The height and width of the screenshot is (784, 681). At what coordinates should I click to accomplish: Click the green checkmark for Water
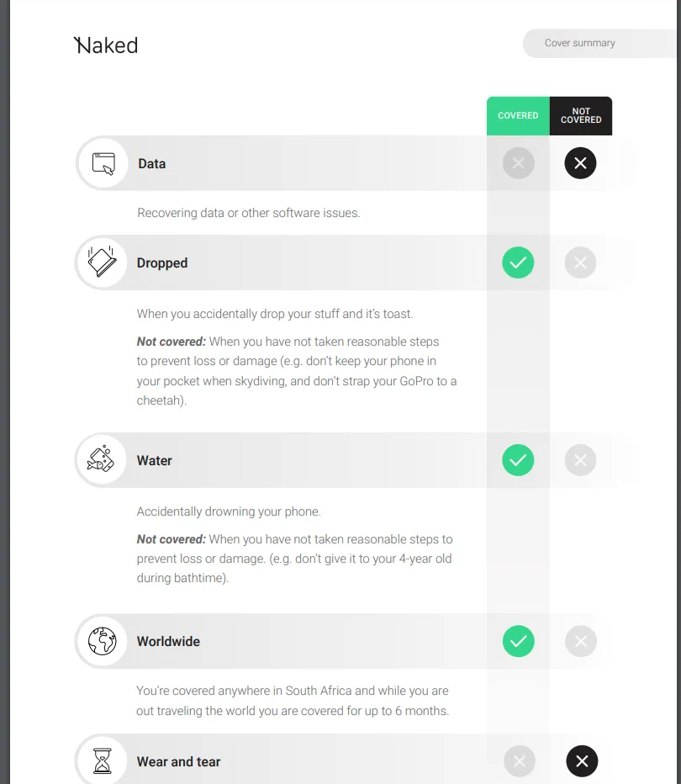point(518,460)
